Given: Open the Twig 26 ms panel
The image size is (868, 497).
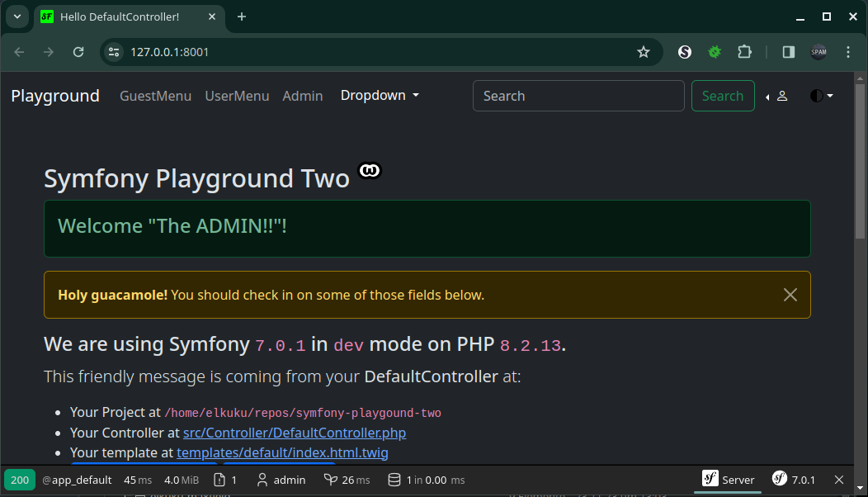Looking at the screenshot, I should pyautogui.click(x=347, y=480).
